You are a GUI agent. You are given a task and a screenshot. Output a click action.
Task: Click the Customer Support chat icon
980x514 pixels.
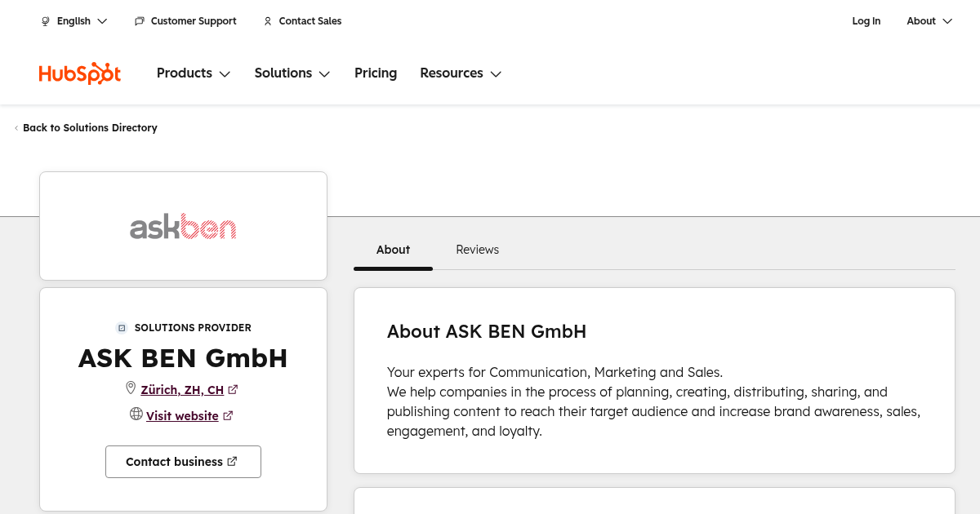[140, 21]
